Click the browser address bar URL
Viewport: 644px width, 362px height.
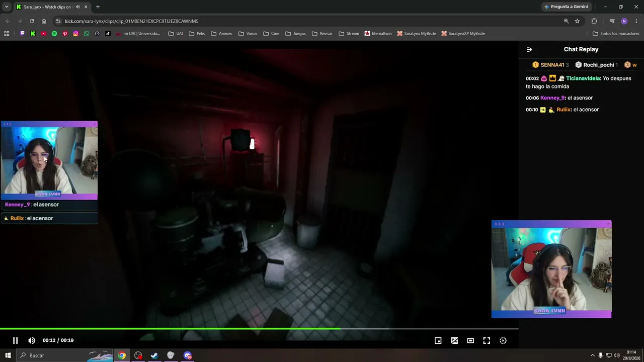coord(132,21)
